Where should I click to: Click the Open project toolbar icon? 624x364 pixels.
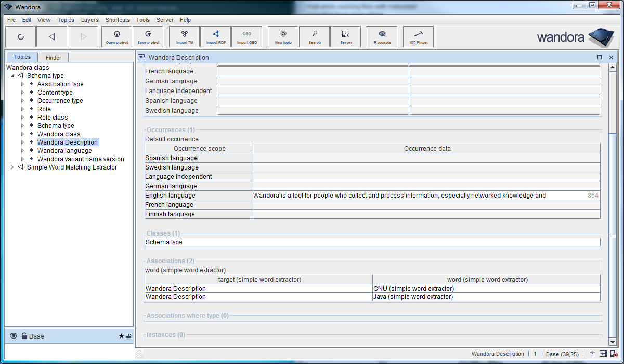click(x=117, y=37)
